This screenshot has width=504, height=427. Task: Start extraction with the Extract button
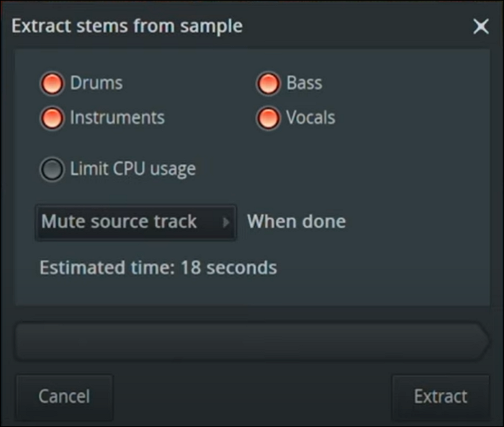tap(440, 396)
